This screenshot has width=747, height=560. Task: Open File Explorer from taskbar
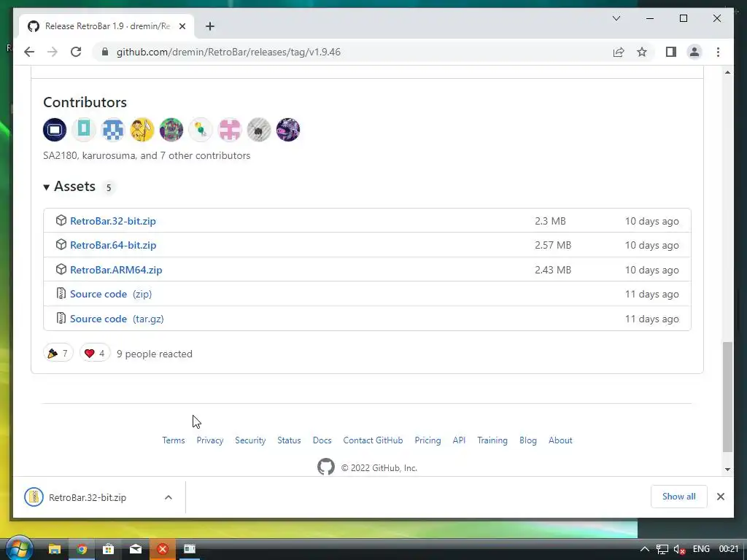(54, 549)
